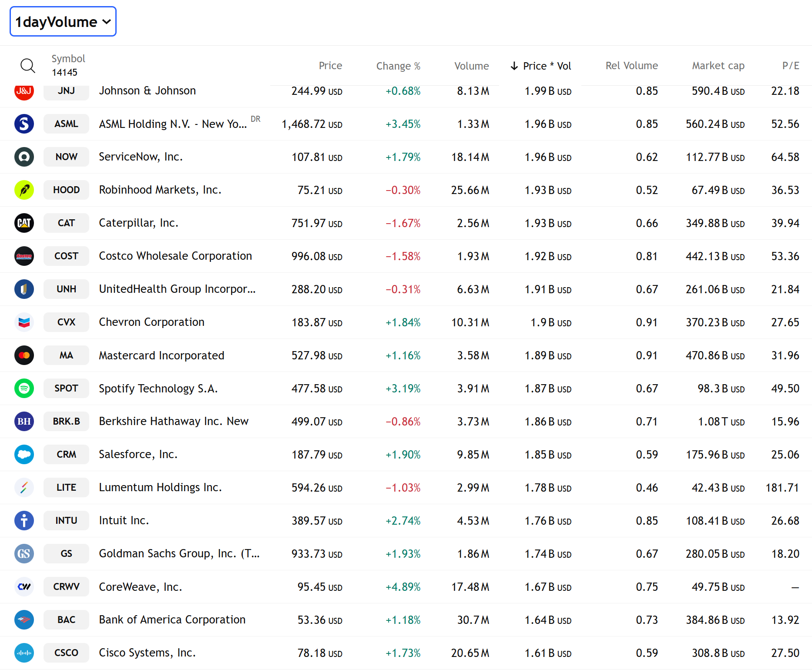The image size is (812, 670).
Task: Click Caterpillar change value '−1.67%'
Action: click(403, 224)
